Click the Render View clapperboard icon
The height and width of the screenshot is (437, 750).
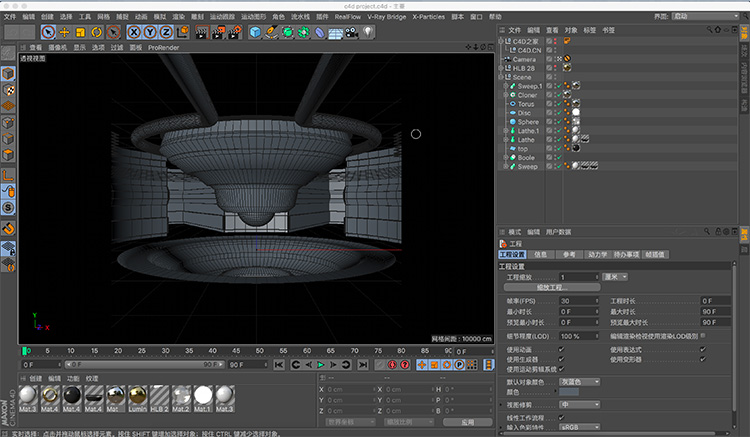[x=202, y=32]
